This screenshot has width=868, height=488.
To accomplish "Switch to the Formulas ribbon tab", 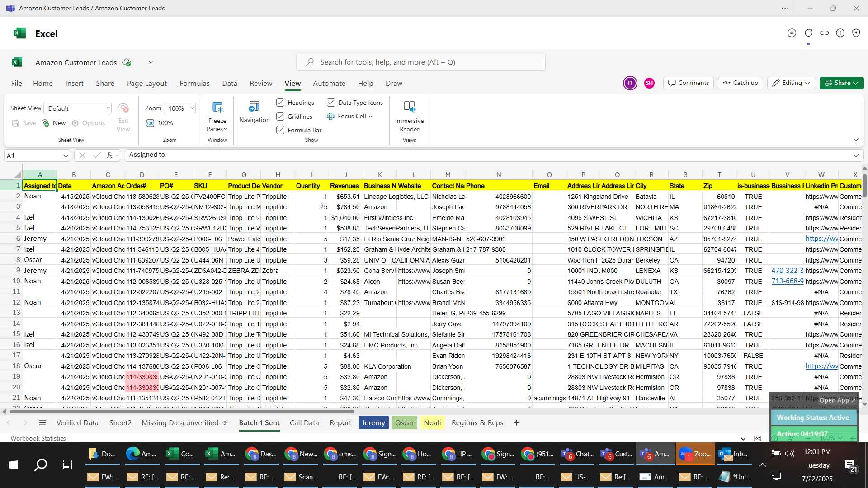I will pyautogui.click(x=194, y=84).
